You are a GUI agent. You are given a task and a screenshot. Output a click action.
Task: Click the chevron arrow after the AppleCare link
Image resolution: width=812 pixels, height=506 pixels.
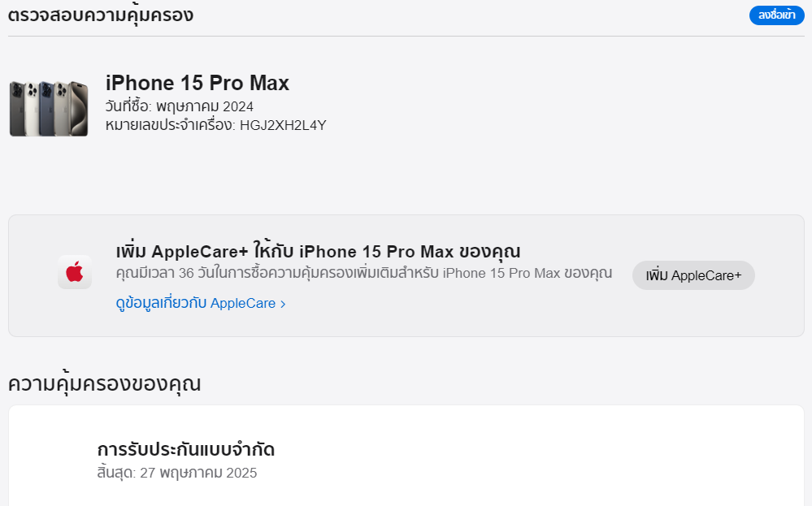click(x=283, y=305)
